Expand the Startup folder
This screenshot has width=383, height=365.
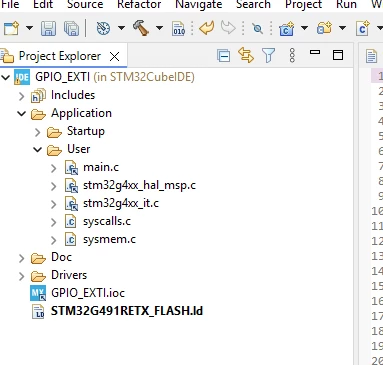[x=38, y=132]
